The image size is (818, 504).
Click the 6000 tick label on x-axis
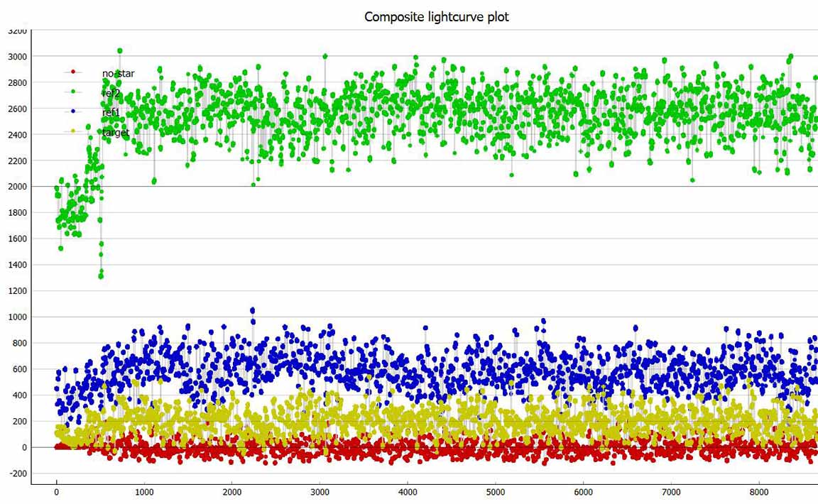coord(583,491)
